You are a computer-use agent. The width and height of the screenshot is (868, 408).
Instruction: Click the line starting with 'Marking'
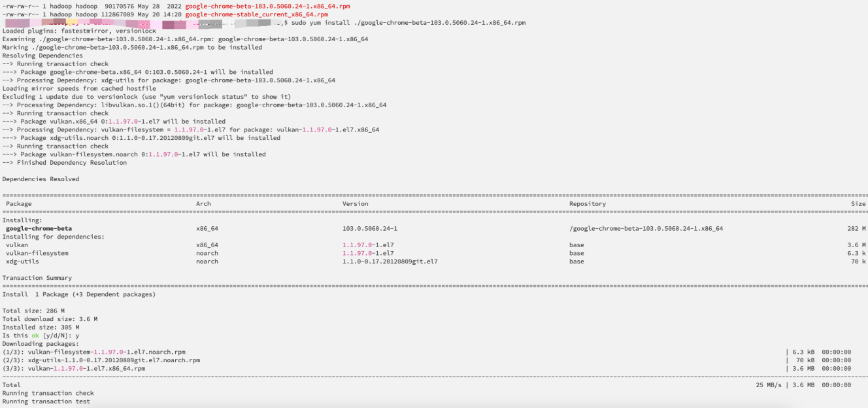point(132,47)
